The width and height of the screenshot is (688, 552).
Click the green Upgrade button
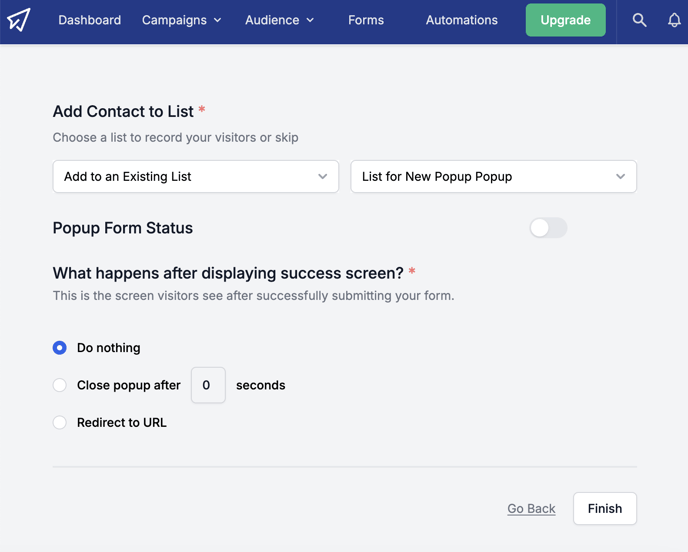pos(566,20)
